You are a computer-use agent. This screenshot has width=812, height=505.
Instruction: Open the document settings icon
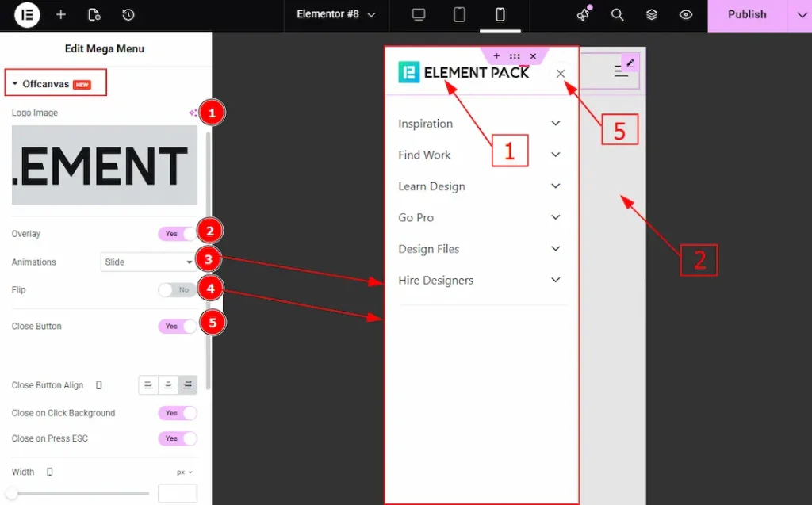94,14
